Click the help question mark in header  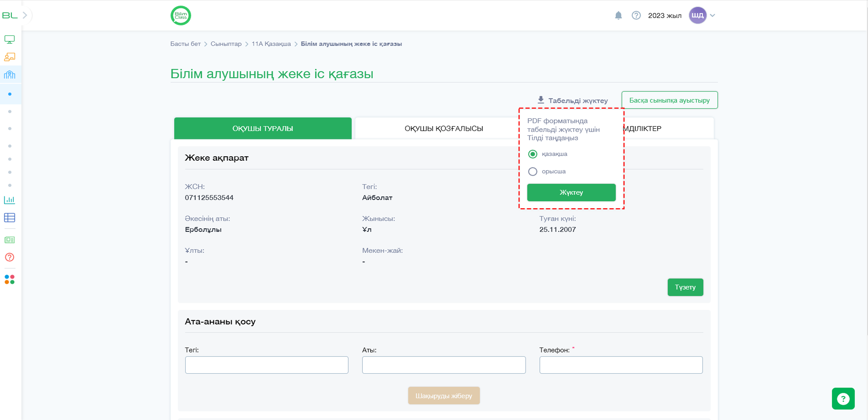pos(636,16)
